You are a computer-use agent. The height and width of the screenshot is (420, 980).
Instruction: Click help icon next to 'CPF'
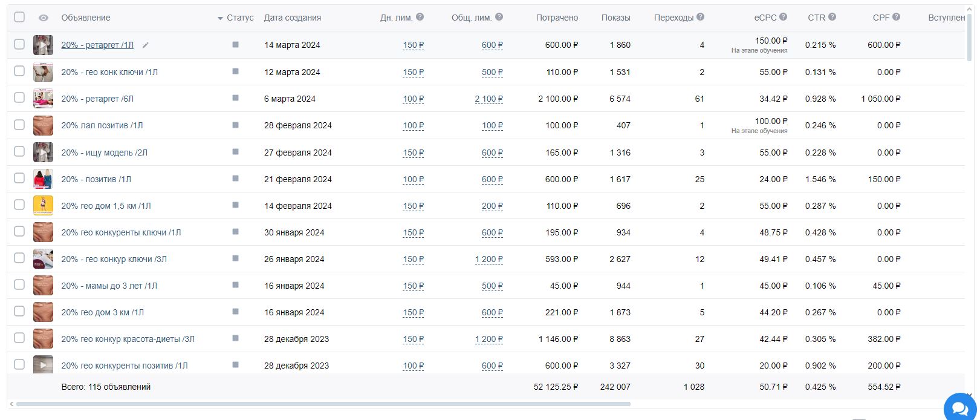coord(896,17)
